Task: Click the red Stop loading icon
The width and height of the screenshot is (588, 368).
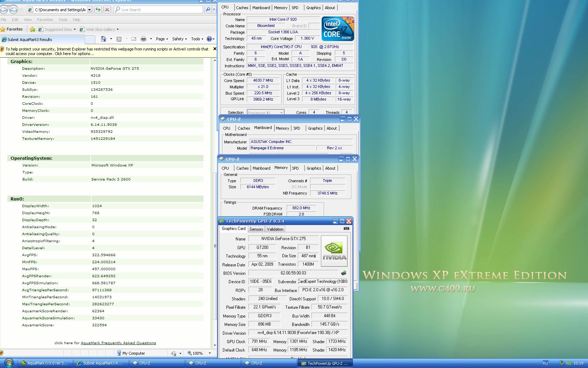Action: (107, 9)
